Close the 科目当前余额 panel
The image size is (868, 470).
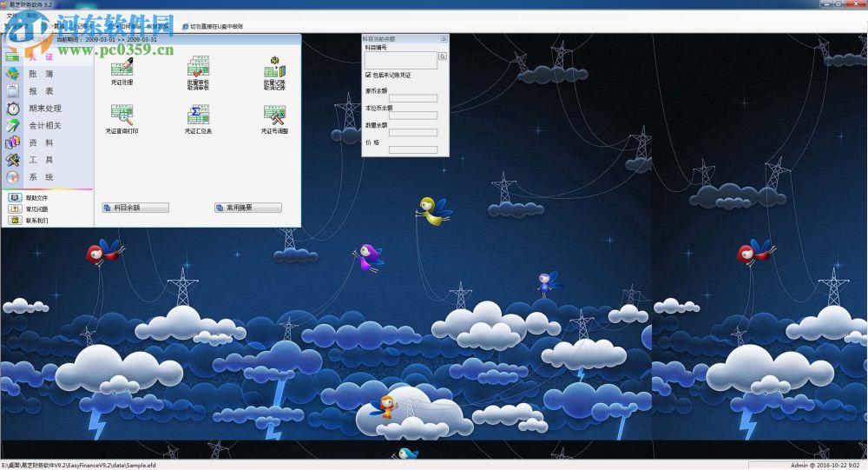(444, 39)
